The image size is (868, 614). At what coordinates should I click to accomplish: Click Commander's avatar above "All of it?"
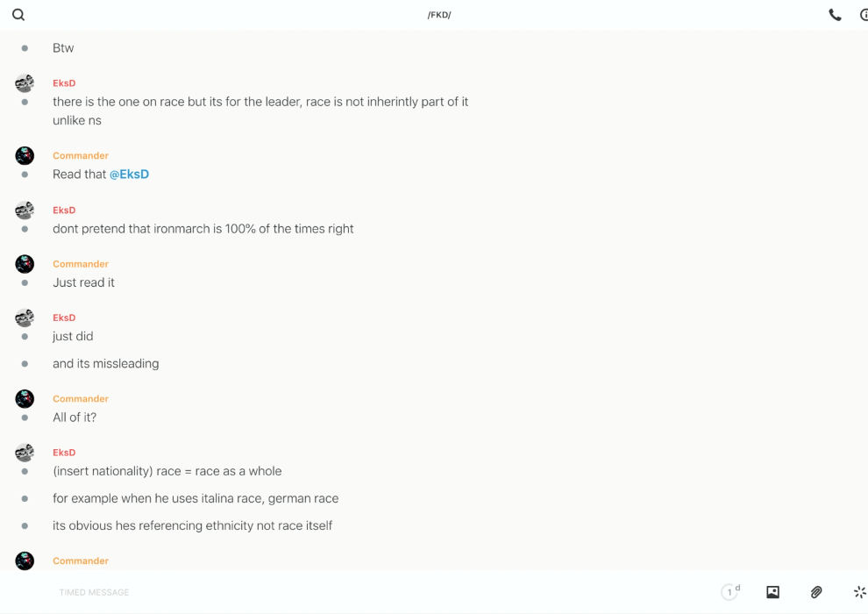tap(25, 399)
